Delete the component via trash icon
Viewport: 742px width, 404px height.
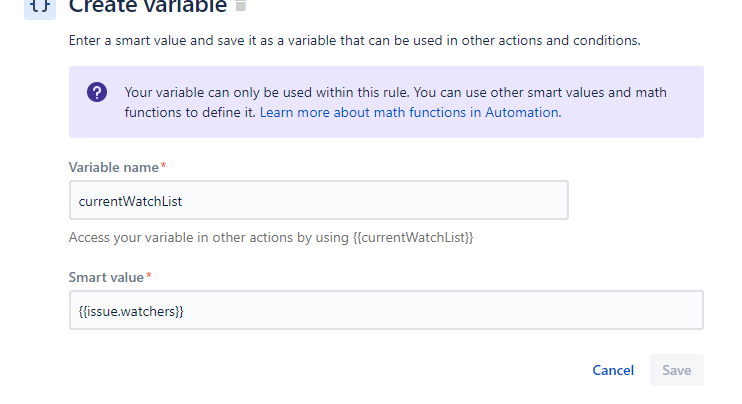pos(240,5)
